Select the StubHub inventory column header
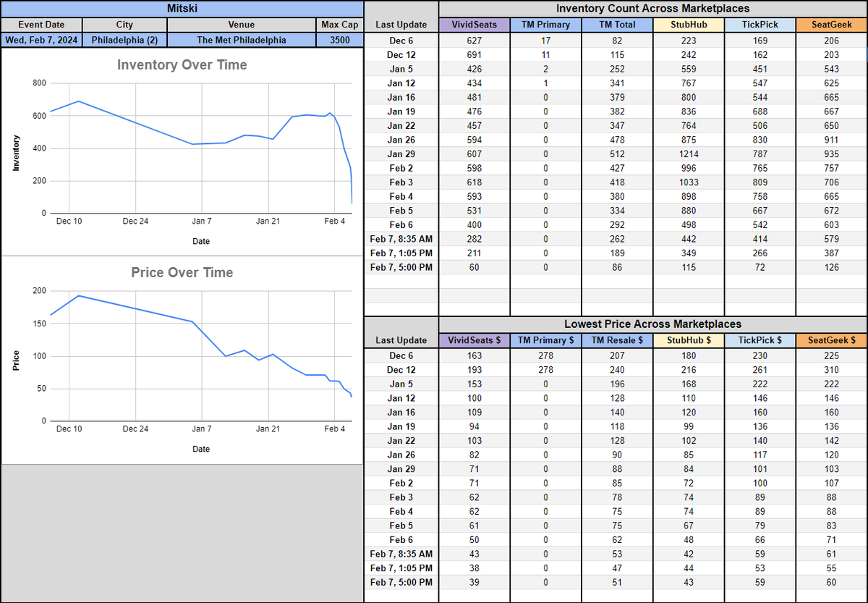Viewport: 868px width, 603px height. click(x=689, y=25)
